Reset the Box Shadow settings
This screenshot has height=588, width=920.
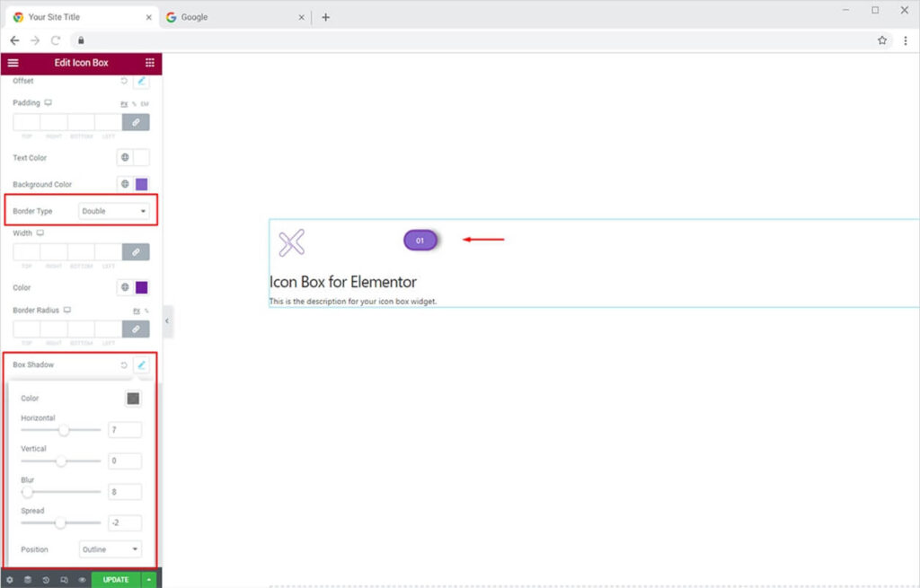point(124,365)
